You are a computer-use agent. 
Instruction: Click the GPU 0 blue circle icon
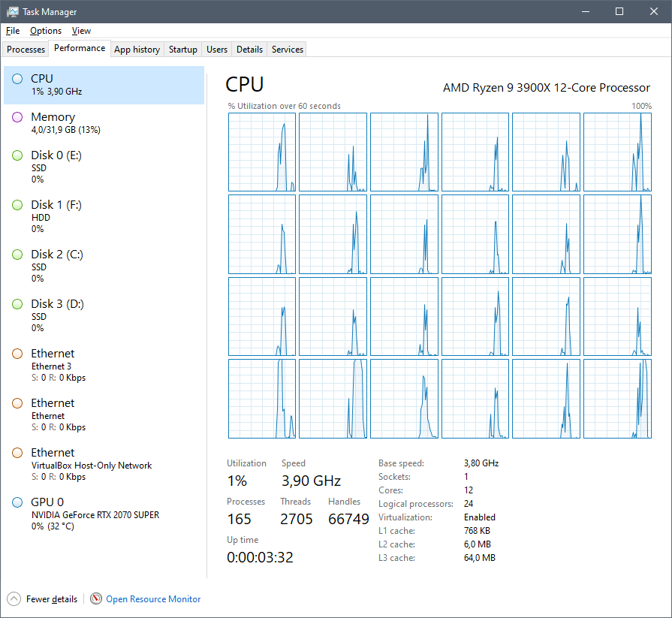click(x=17, y=502)
